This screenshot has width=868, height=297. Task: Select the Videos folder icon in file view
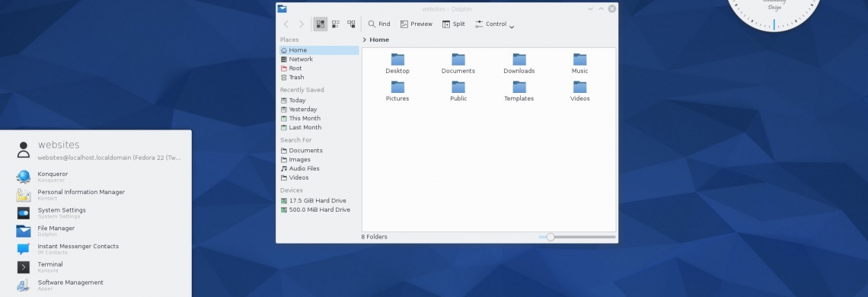[x=579, y=87]
